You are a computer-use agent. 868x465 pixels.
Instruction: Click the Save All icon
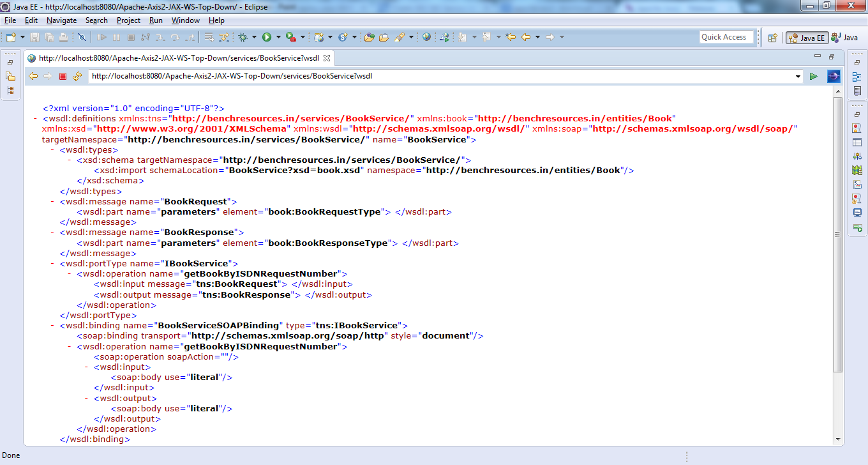click(49, 37)
